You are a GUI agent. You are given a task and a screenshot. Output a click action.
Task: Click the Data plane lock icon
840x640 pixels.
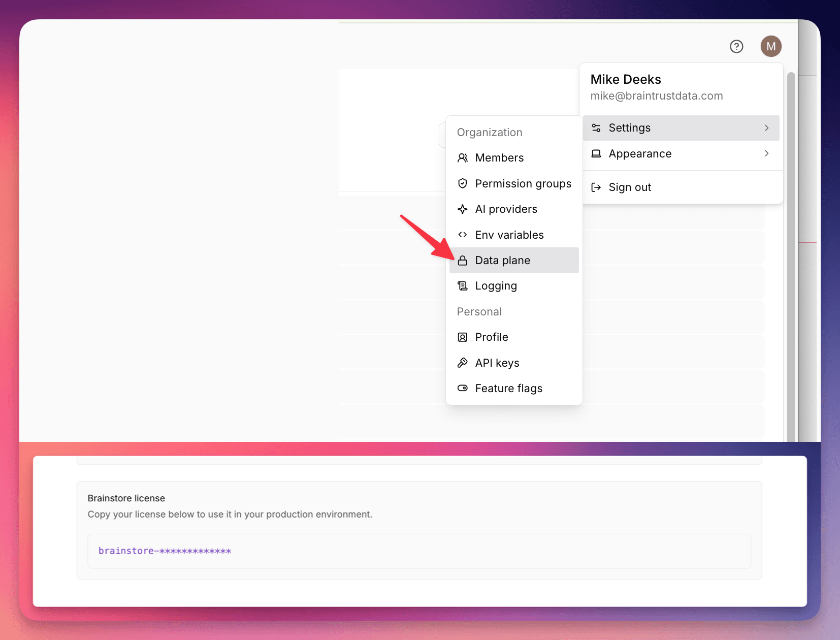pyautogui.click(x=463, y=260)
